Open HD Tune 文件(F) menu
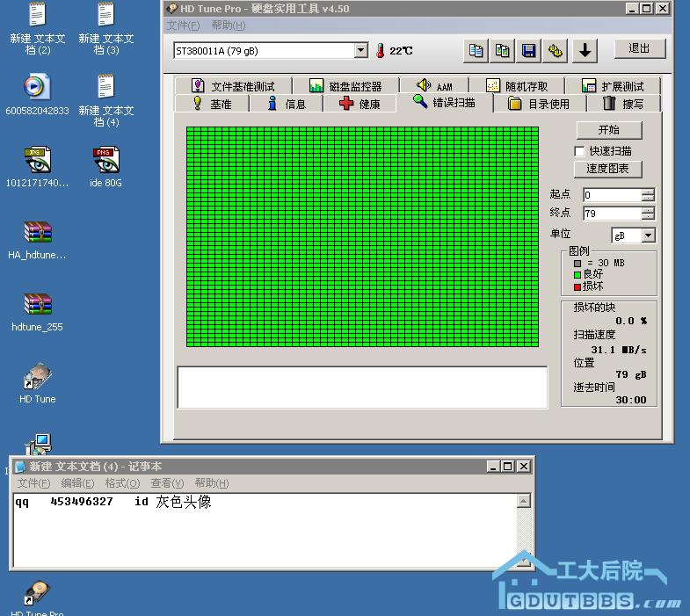 (x=183, y=25)
